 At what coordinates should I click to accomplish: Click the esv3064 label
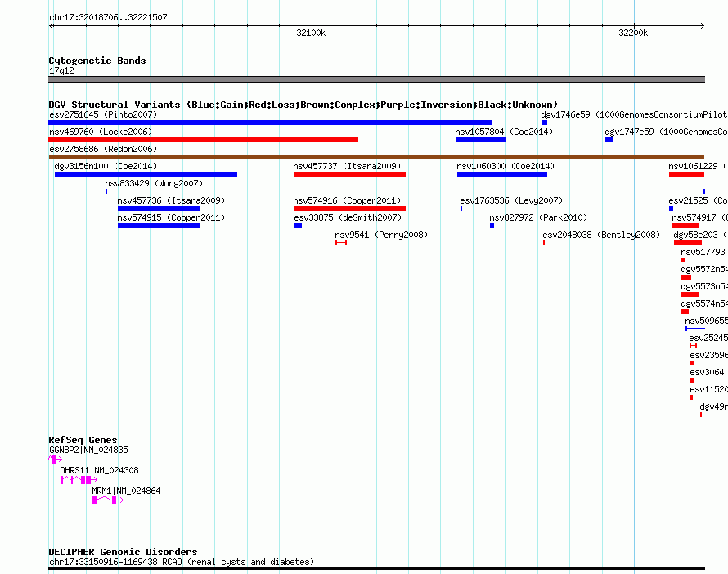point(707,372)
